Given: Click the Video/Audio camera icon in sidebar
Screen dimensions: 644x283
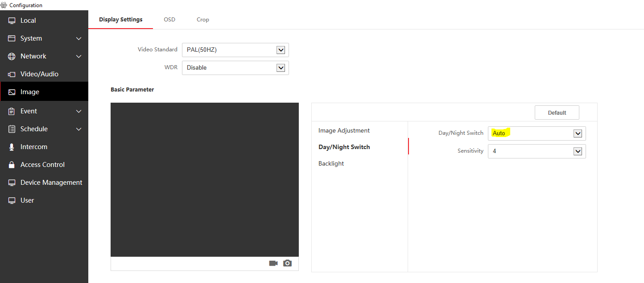Looking at the screenshot, I should pos(12,74).
